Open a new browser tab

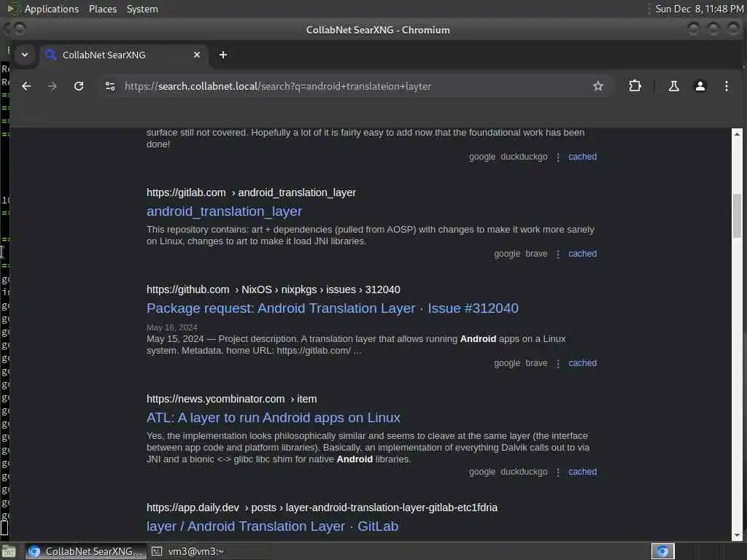pyautogui.click(x=223, y=55)
